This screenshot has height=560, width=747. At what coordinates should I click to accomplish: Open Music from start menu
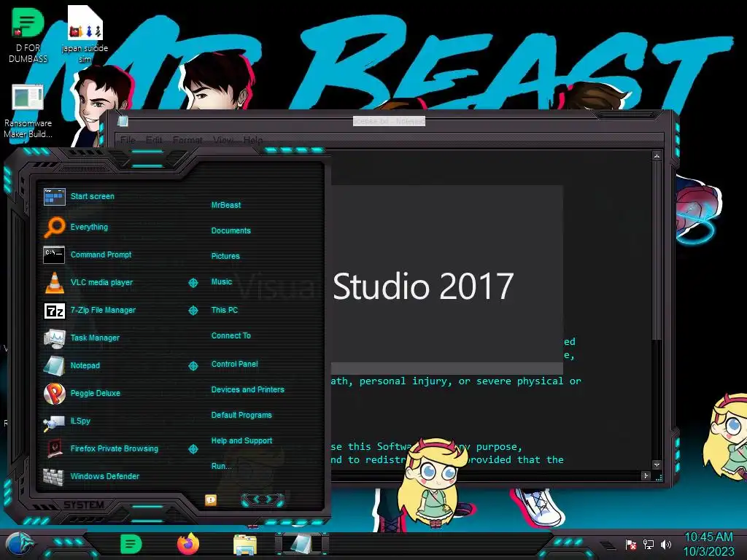[x=222, y=282]
